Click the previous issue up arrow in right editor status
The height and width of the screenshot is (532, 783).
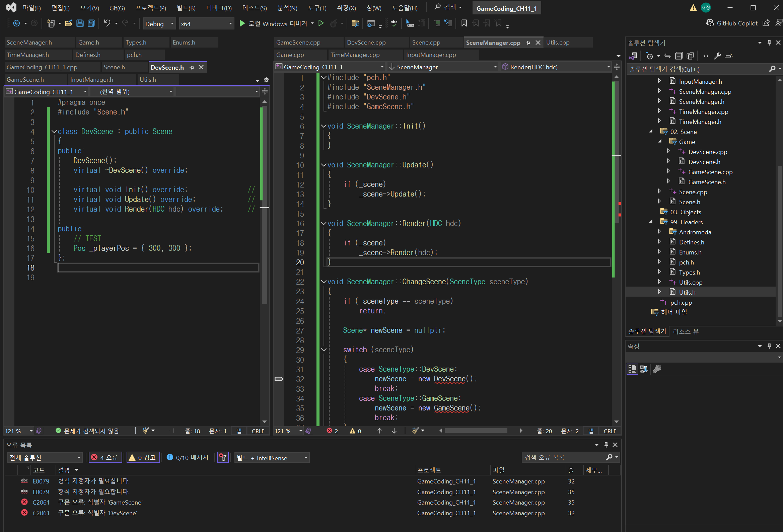pos(379,431)
